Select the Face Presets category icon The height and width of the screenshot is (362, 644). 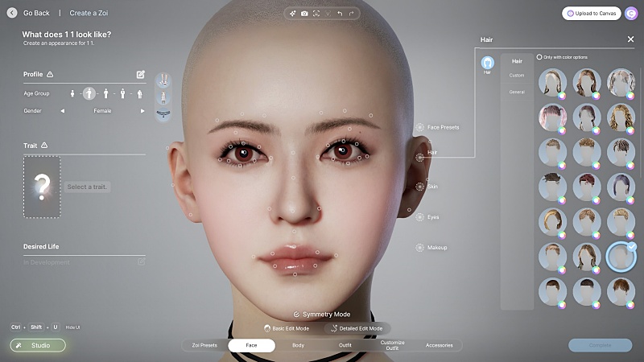coord(420,127)
